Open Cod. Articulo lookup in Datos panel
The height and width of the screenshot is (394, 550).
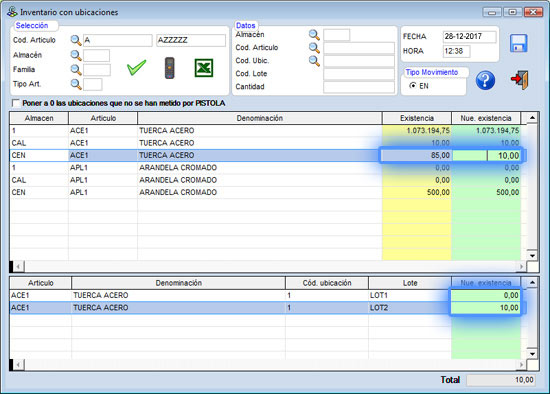314,48
